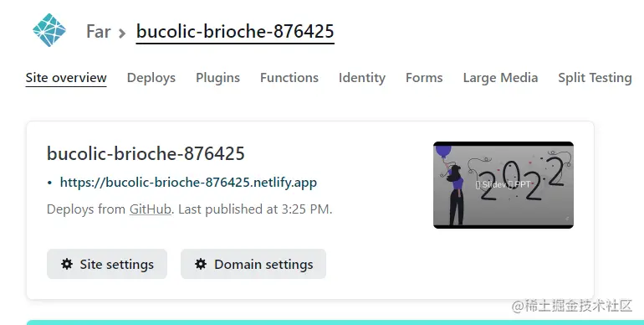Click the breadcrumb chevron after Far
Image resolution: width=644 pixels, height=325 pixels.
point(122,33)
